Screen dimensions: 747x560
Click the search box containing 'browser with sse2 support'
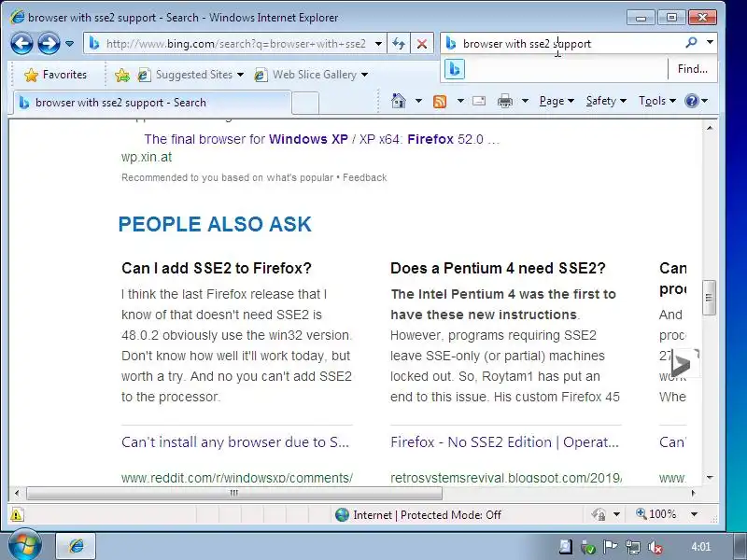pyautogui.click(x=570, y=44)
